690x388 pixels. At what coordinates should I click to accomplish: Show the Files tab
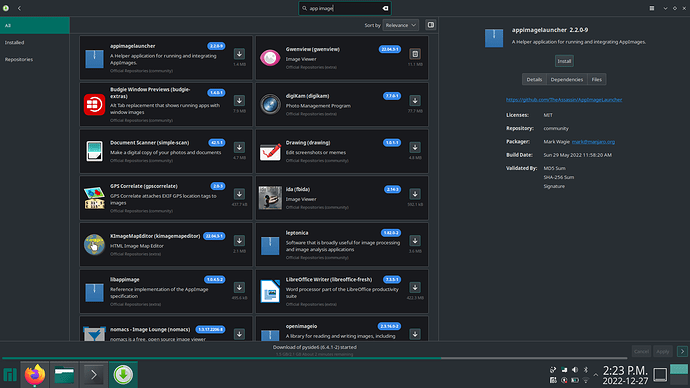pyautogui.click(x=596, y=80)
